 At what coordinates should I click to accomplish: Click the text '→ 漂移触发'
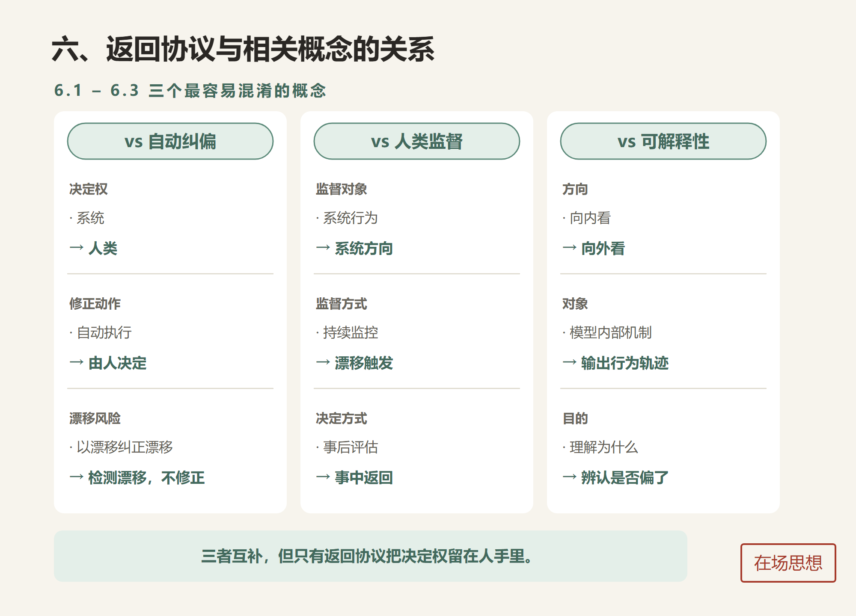(354, 363)
